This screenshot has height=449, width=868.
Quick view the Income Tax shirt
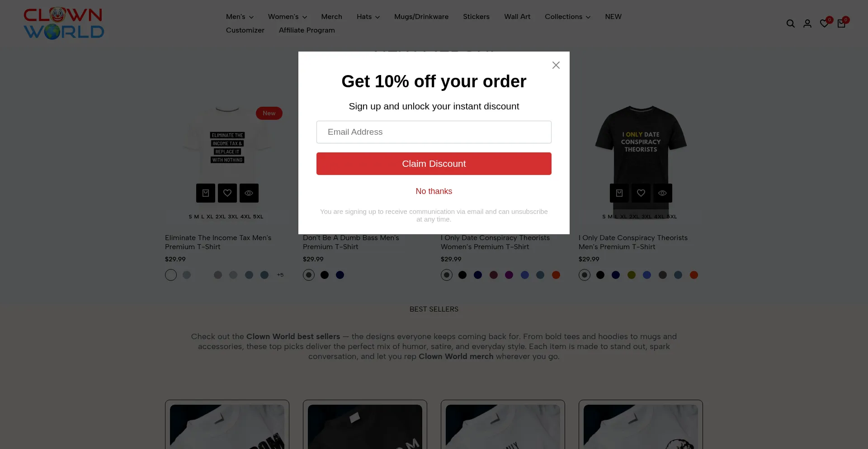(249, 193)
